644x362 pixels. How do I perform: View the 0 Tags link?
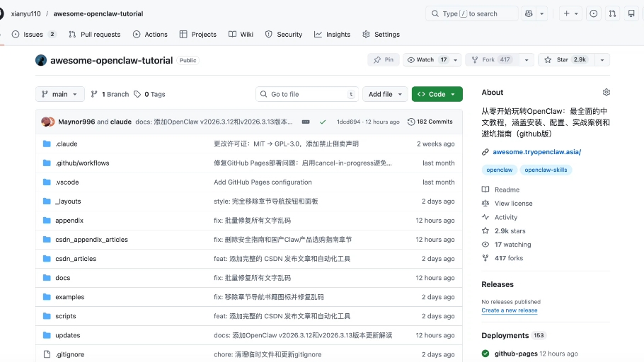pos(149,94)
